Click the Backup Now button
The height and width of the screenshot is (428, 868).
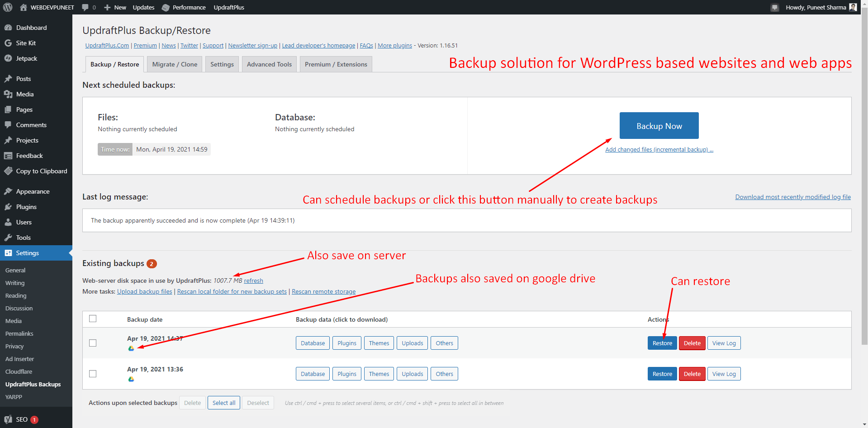pos(659,126)
